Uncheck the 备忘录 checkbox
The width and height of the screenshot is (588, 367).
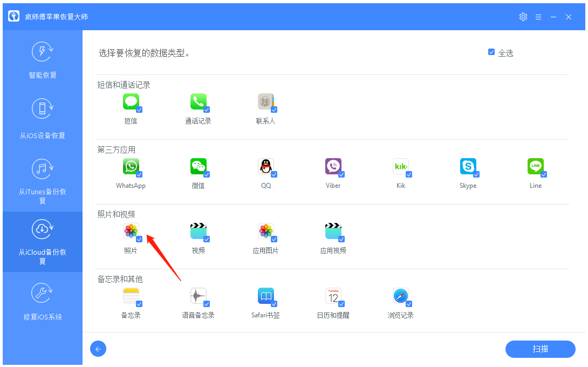tap(139, 304)
